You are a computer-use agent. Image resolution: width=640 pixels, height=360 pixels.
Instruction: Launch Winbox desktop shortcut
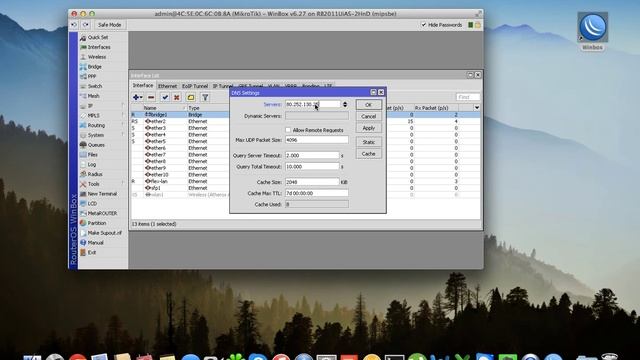coord(592,31)
